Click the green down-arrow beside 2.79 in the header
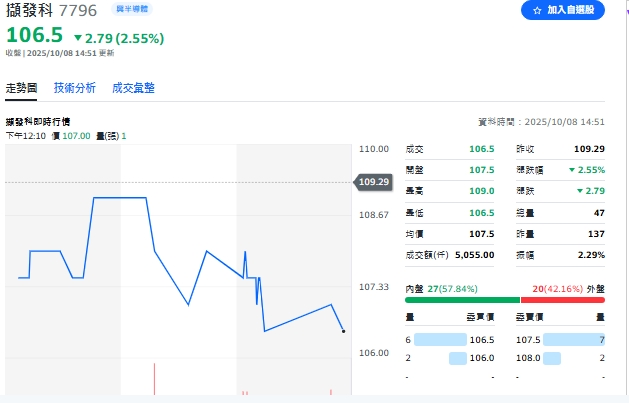 (x=78, y=38)
